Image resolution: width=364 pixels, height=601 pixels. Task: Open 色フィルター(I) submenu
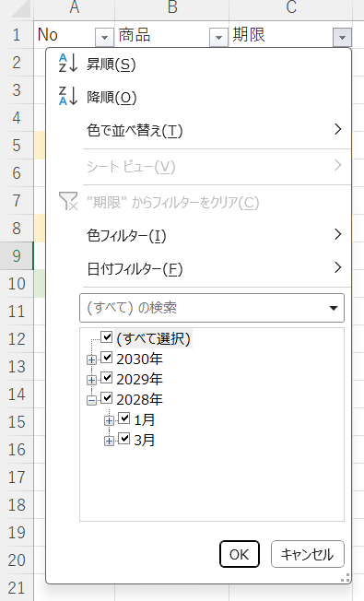point(198,235)
